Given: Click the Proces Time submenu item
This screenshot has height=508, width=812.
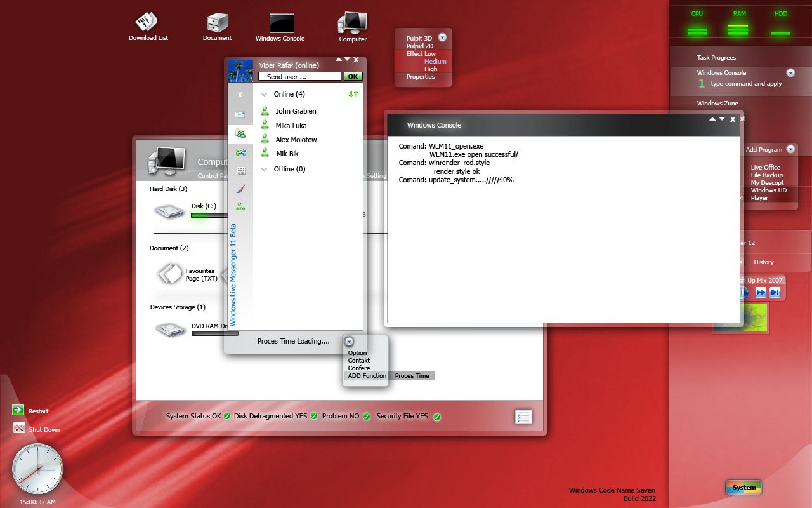Looking at the screenshot, I should tap(412, 376).
